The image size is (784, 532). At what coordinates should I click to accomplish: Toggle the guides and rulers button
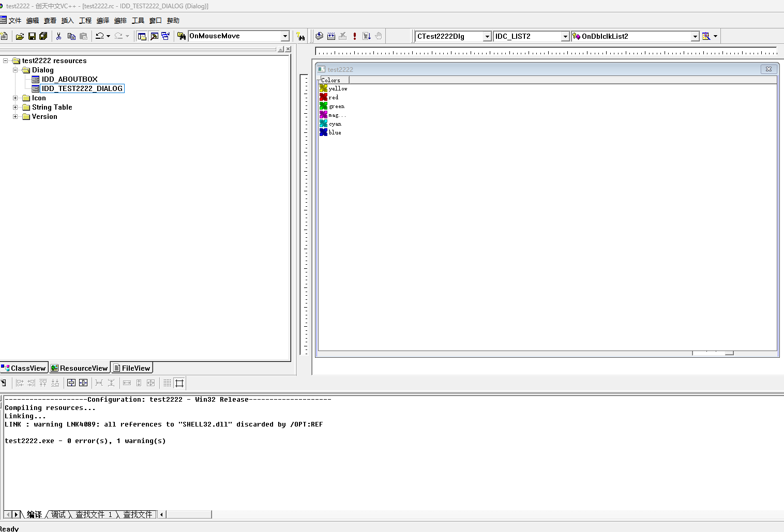(179, 383)
